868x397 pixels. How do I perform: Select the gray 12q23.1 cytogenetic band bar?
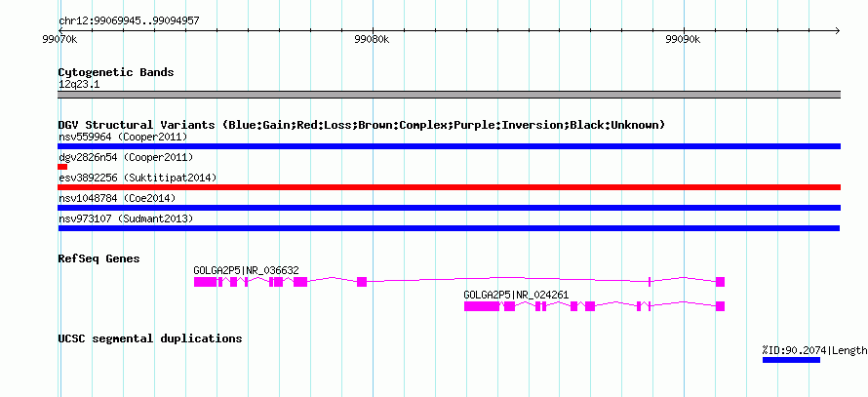(449, 95)
